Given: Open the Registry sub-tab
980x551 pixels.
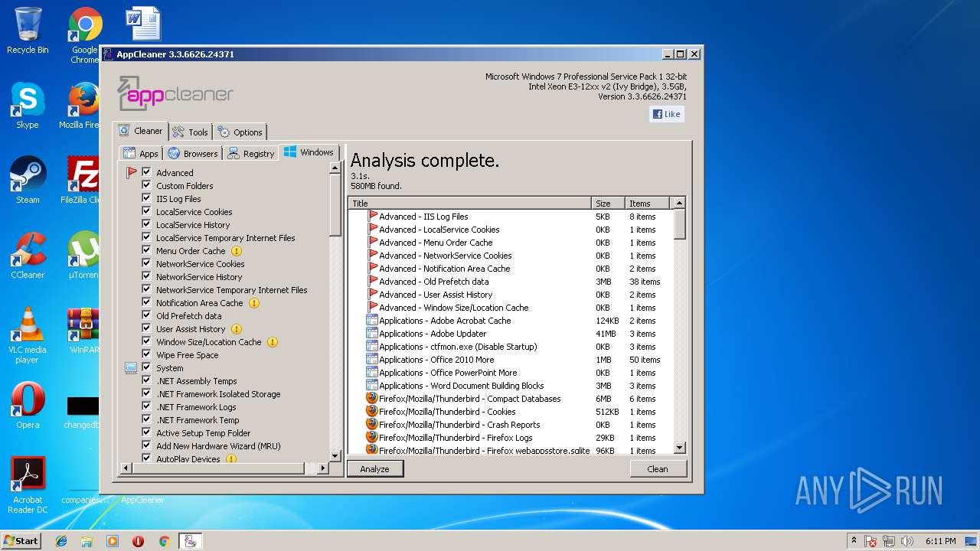Looking at the screenshot, I should coord(251,153).
